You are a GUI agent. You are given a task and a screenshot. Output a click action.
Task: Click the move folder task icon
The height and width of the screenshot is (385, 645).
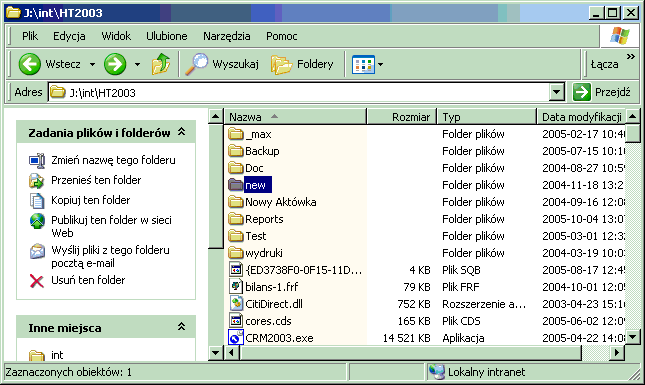(37, 180)
